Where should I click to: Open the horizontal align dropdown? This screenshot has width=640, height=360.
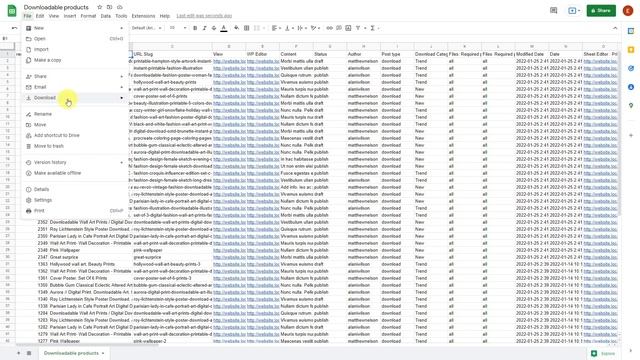click(x=276, y=28)
